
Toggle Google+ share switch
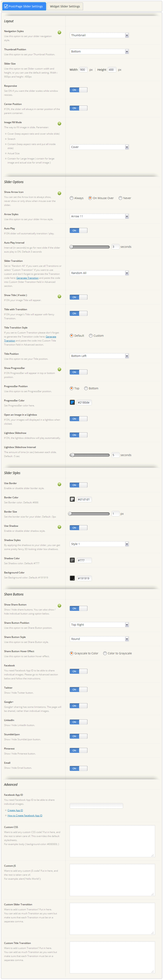pos(79,706)
